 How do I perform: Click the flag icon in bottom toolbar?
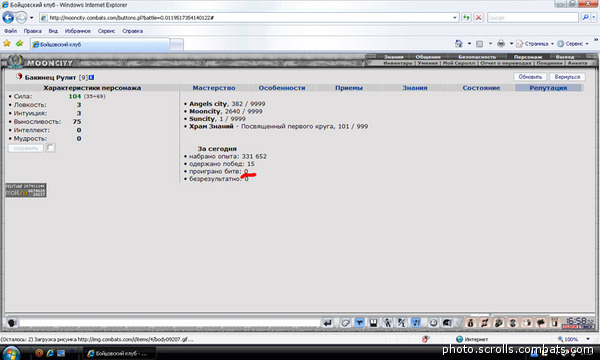(541, 323)
